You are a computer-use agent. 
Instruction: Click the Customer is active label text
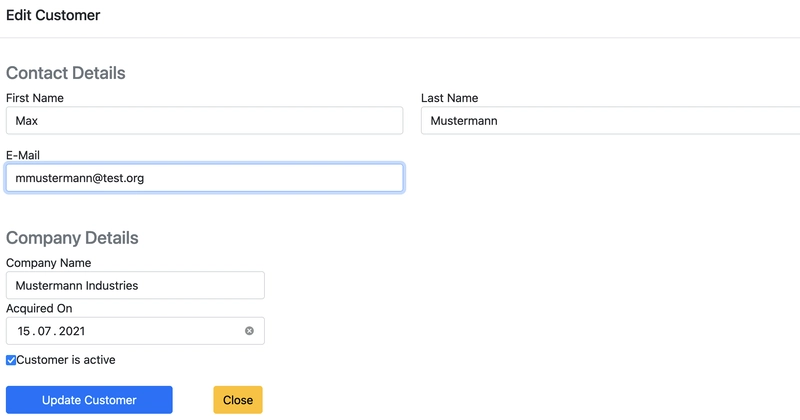(66, 360)
